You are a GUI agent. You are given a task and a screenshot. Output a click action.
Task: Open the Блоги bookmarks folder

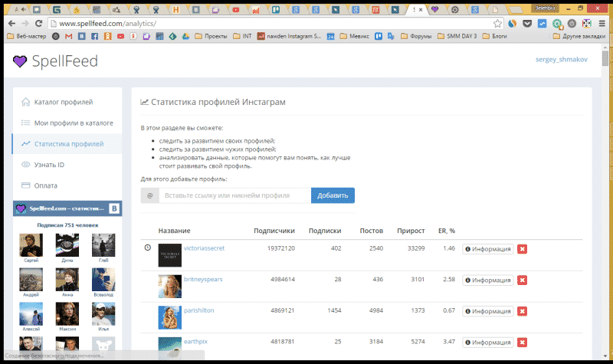coord(494,36)
